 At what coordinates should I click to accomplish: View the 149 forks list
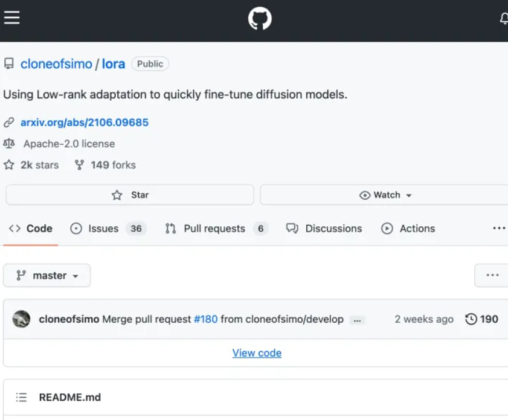point(113,165)
